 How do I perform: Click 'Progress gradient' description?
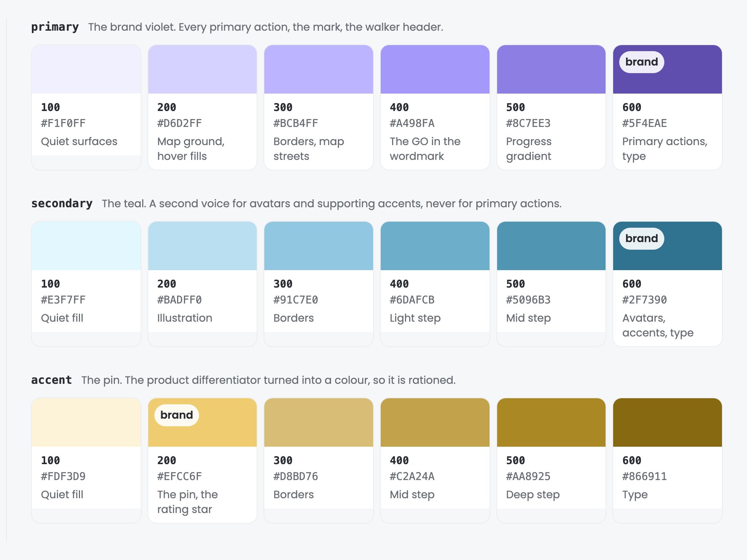[529, 149]
